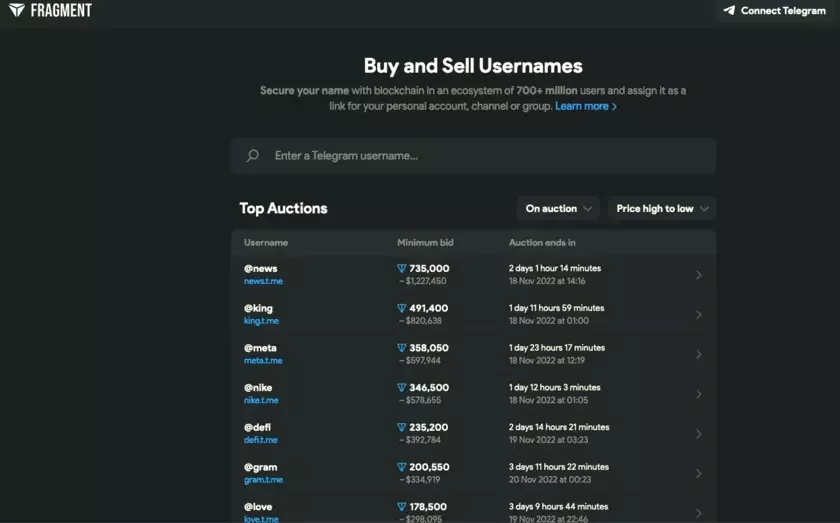Open the @defi row chevron
Screen dimensions: 840x523
pos(699,434)
